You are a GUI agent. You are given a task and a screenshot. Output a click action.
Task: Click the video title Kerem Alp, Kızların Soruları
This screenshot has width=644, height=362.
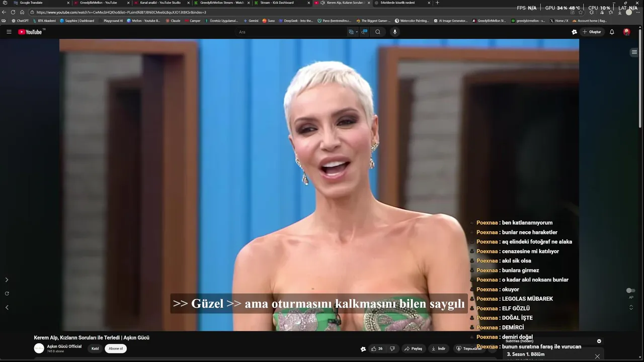coord(92,337)
